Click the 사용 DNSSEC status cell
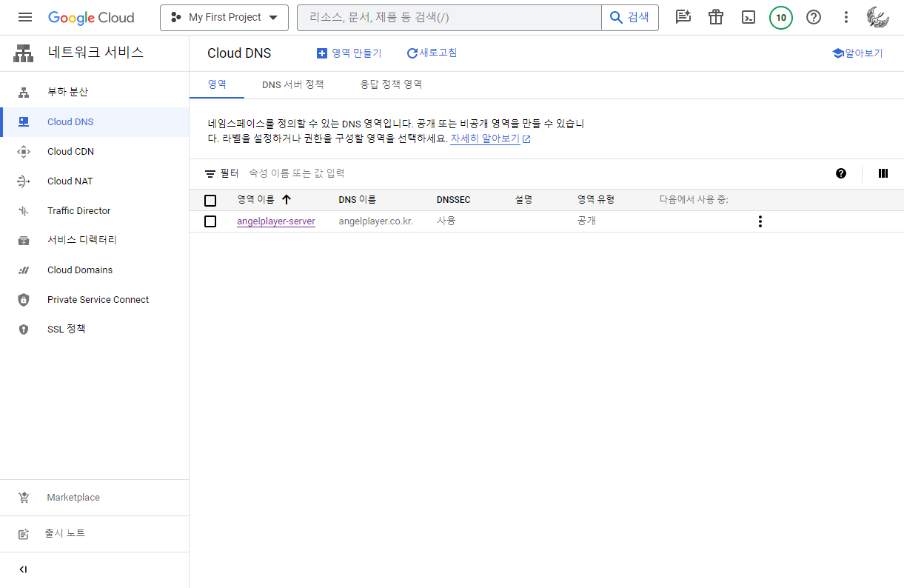The width and height of the screenshot is (904, 588). (x=446, y=221)
